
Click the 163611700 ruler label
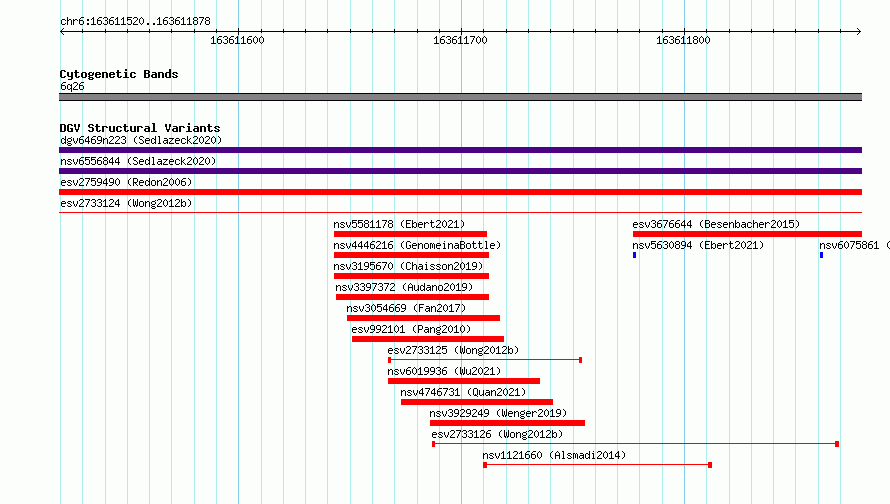460,40
